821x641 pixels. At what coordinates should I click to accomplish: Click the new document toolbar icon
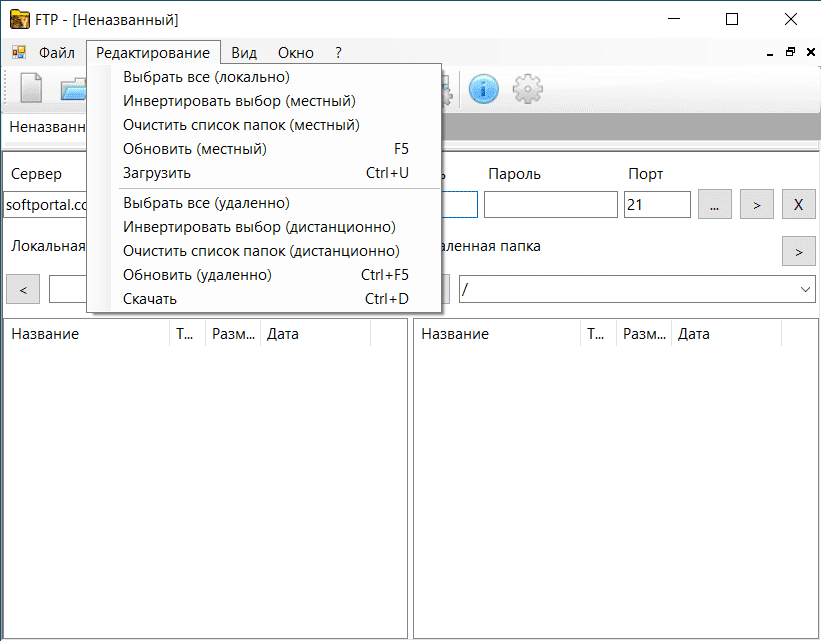[31, 88]
